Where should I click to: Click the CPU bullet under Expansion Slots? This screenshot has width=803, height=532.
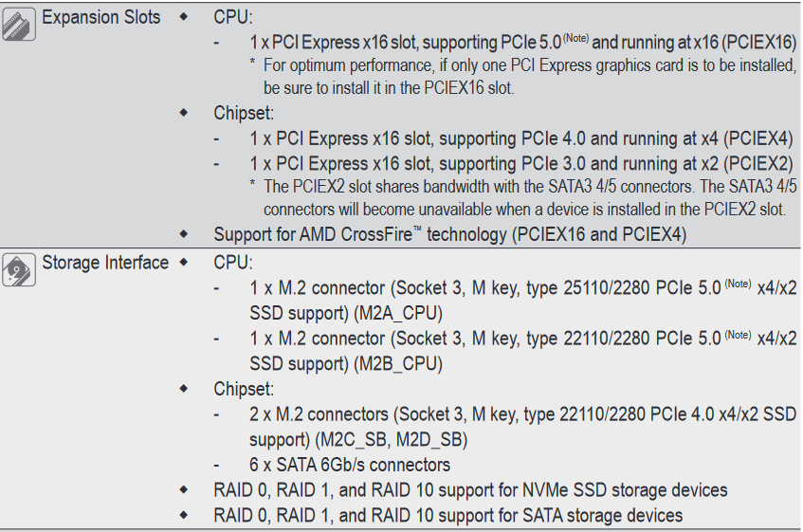pyautogui.click(x=233, y=17)
